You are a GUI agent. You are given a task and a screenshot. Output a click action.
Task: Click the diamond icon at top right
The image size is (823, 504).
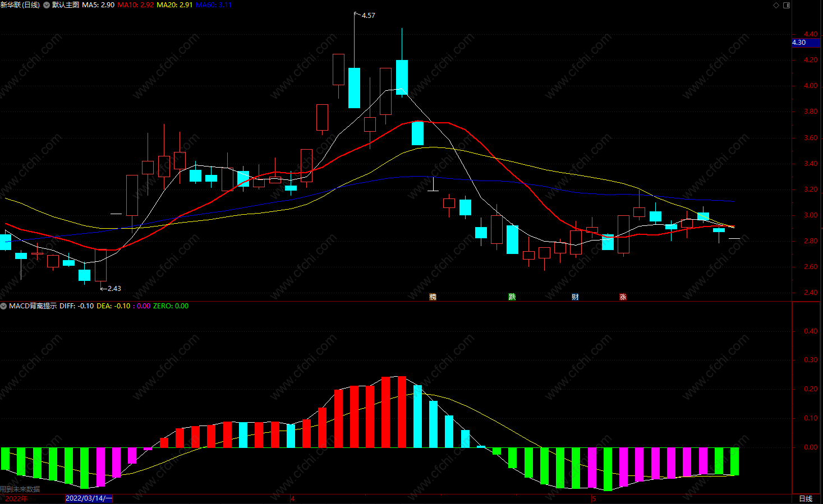(x=776, y=5)
